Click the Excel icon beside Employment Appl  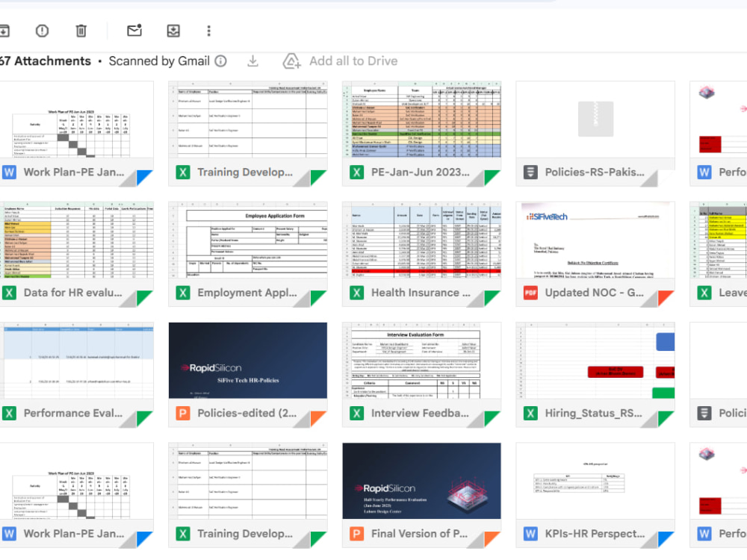(182, 293)
